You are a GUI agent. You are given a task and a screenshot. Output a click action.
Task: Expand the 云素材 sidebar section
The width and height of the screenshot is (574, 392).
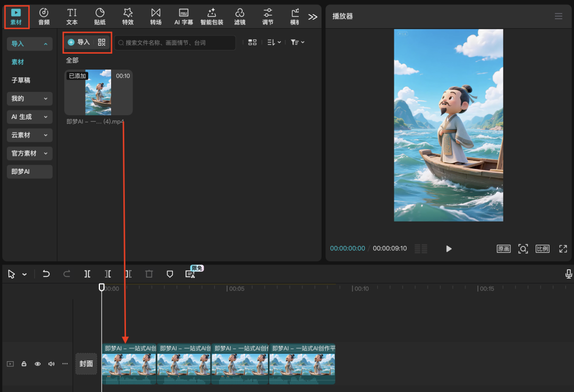29,135
